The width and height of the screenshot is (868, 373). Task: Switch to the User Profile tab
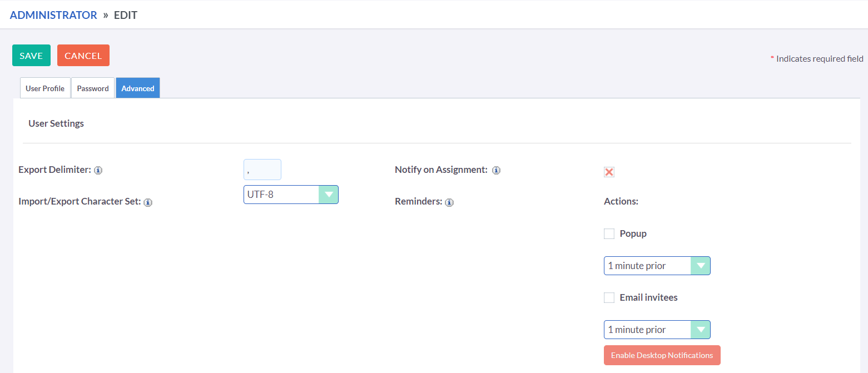point(45,88)
